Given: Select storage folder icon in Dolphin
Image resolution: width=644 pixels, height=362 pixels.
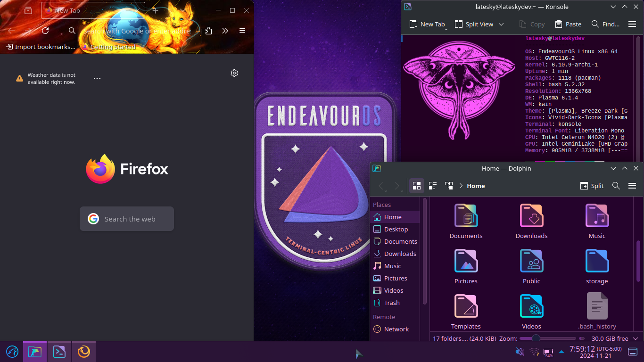Looking at the screenshot, I should [x=597, y=261].
